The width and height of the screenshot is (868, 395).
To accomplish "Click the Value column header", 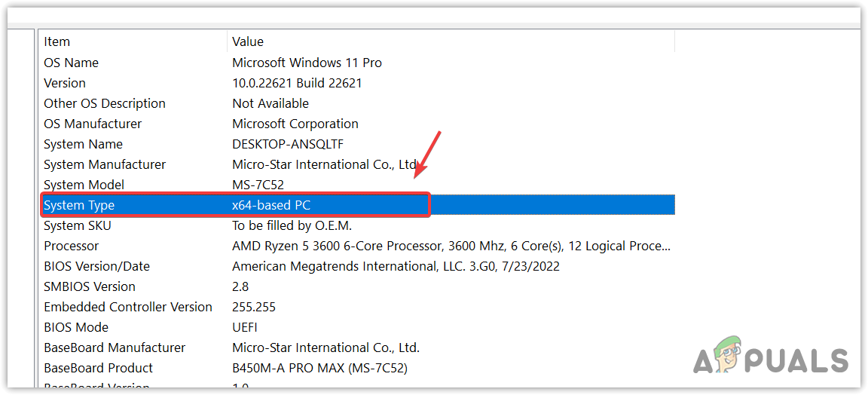I will click(248, 41).
